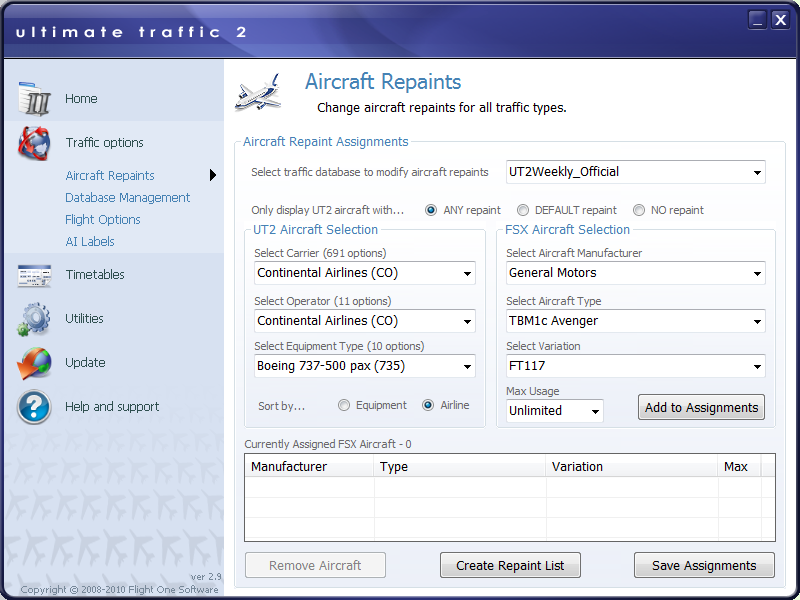Click the Manufacturer column header
Screen dimensions: 800x600
pos(309,466)
